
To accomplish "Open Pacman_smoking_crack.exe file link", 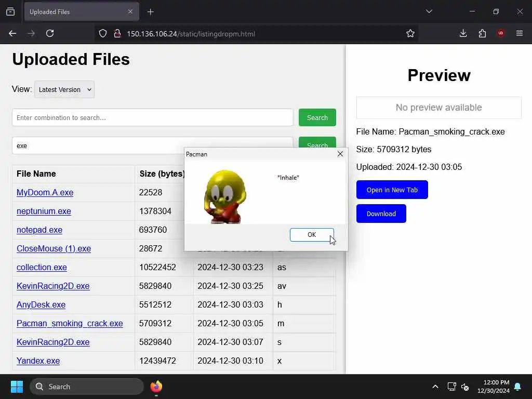I will click(70, 323).
